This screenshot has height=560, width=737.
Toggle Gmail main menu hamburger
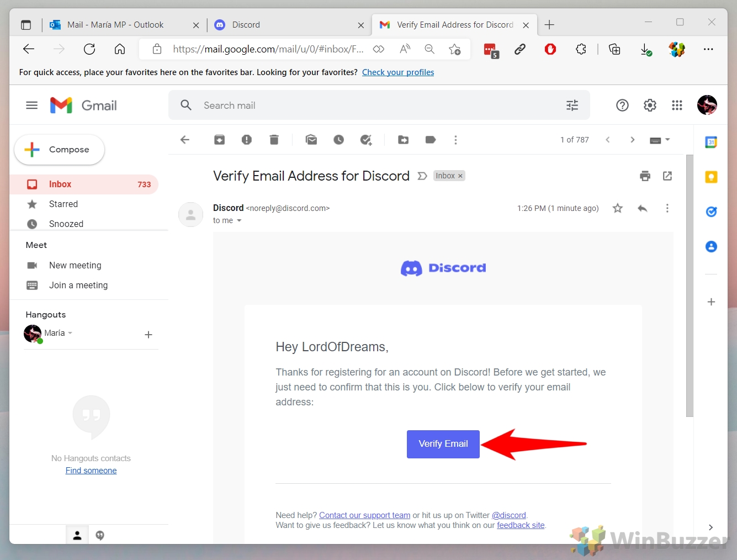pyautogui.click(x=32, y=105)
